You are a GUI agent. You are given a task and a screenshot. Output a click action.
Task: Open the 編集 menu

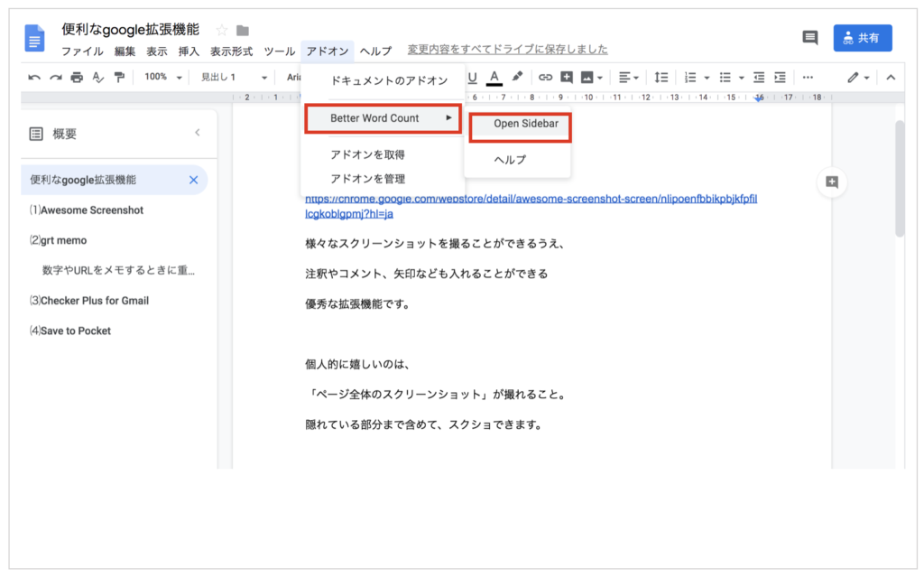125,51
